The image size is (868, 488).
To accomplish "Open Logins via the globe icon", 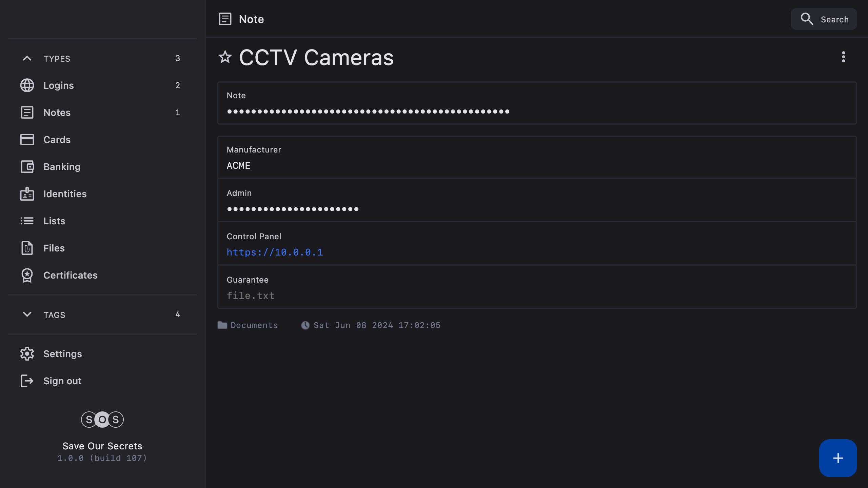I will tap(27, 85).
